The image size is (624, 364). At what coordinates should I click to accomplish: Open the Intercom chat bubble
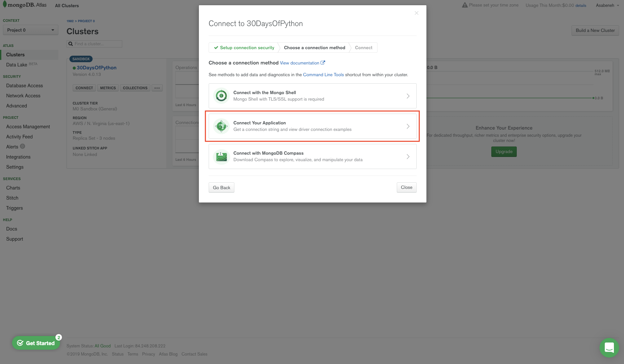pos(609,347)
